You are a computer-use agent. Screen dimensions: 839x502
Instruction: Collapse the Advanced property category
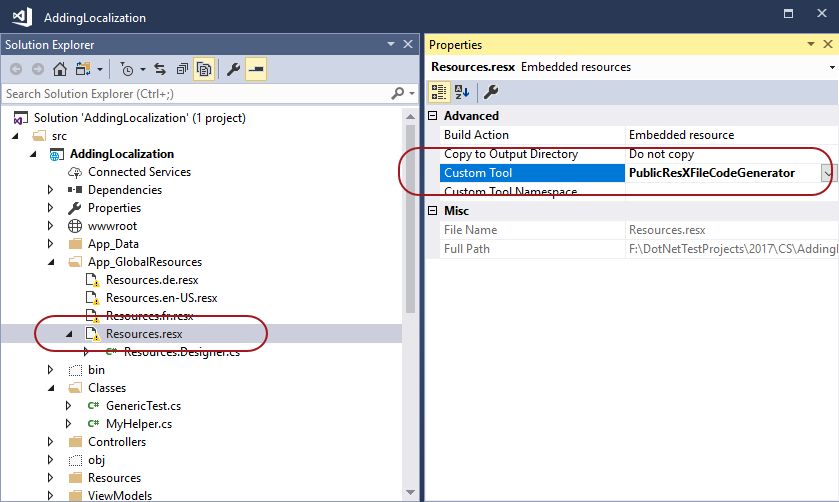click(433, 116)
